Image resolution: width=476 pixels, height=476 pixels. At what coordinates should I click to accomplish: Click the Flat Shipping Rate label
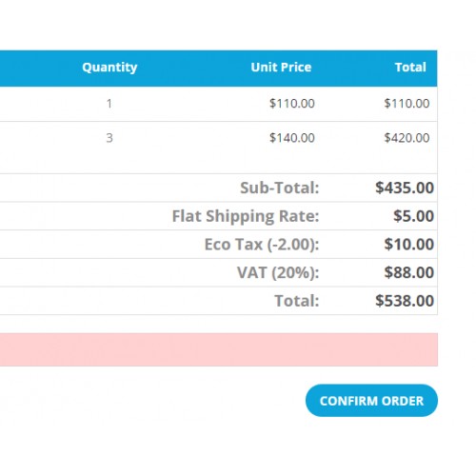tap(246, 216)
